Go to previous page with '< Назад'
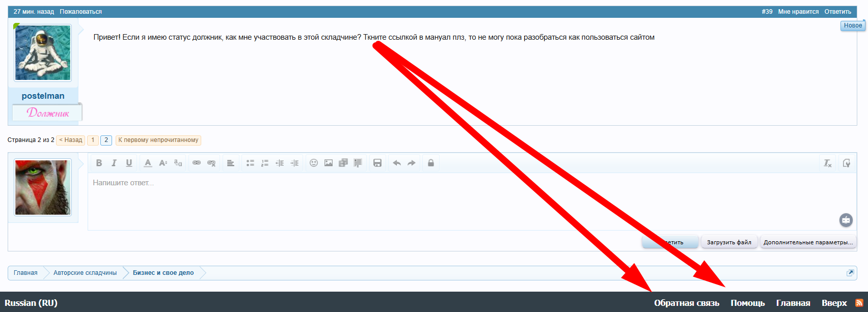868x312 pixels. point(71,140)
